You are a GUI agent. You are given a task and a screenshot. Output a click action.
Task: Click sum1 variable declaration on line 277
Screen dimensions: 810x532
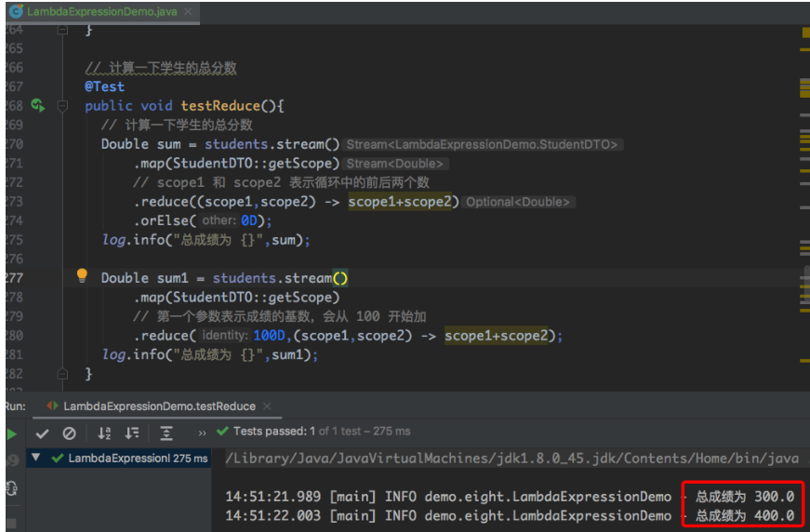[173, 278]
